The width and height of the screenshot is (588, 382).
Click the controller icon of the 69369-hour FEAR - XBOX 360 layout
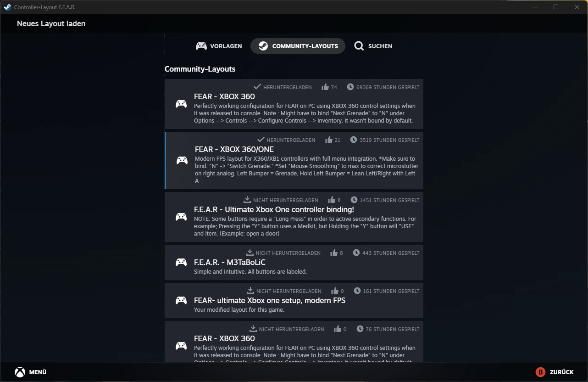[181, 104]
